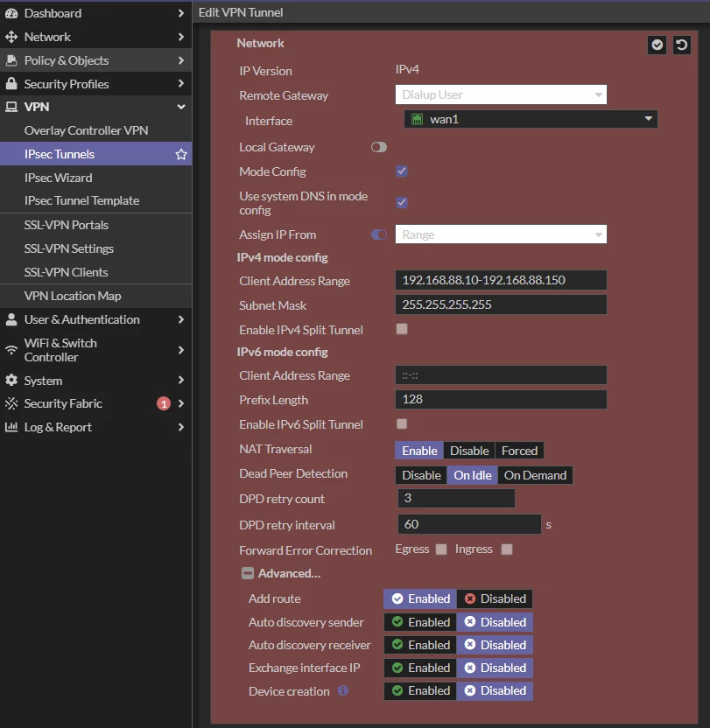Toggle the Assign IP From switch

(379, 234)
